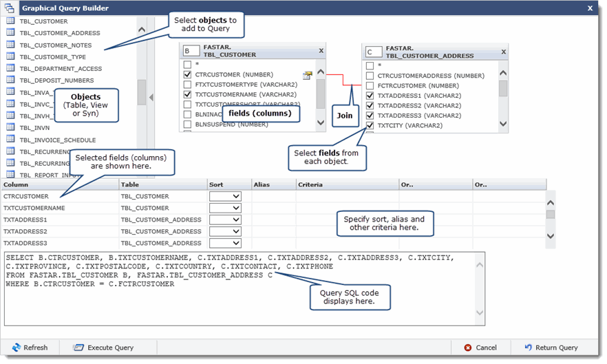
Task: Click the Return Query arrow icon
Action: [x=528, y=347]
